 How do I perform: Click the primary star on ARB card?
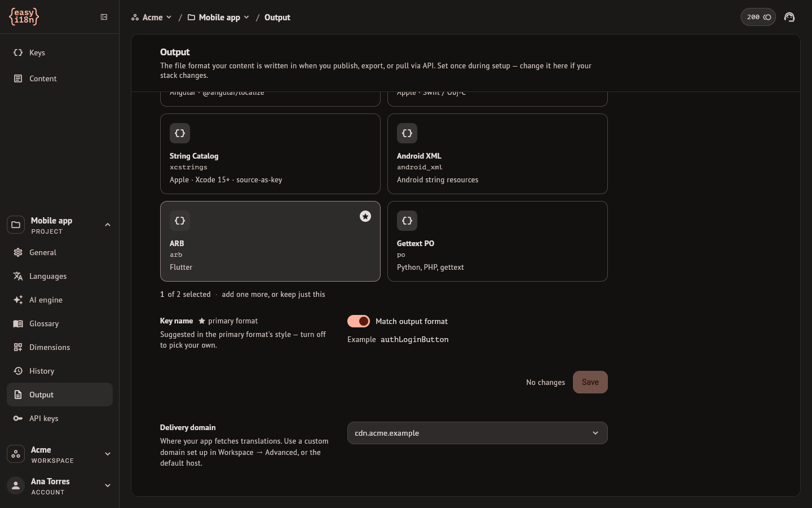(x=365, y=216)
